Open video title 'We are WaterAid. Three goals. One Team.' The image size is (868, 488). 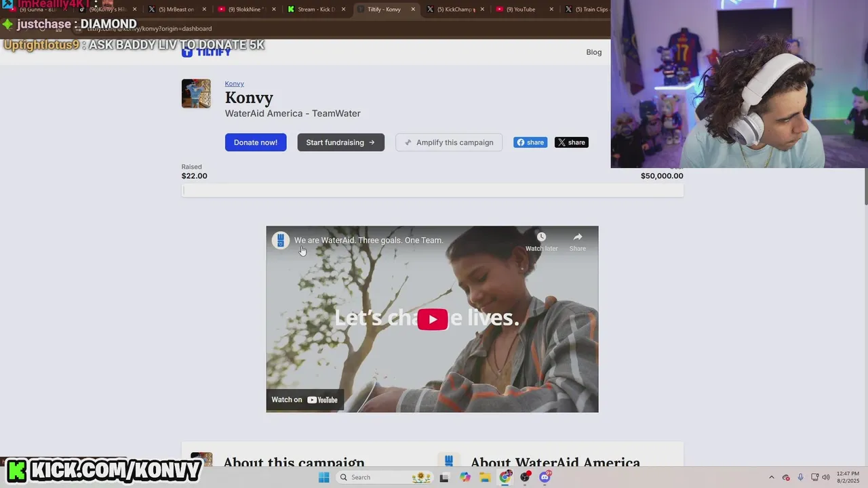(x=368, y=241)
